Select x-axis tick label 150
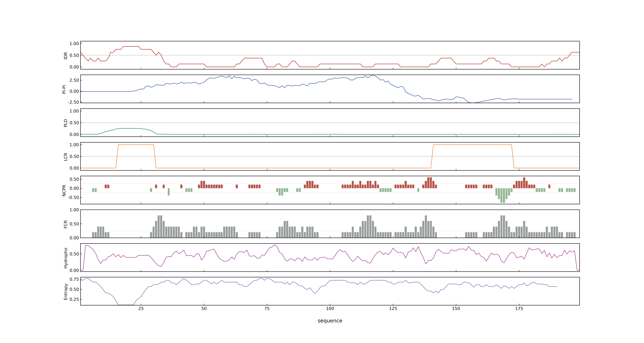This screenshot has width=644, height=343. (456, 309)
